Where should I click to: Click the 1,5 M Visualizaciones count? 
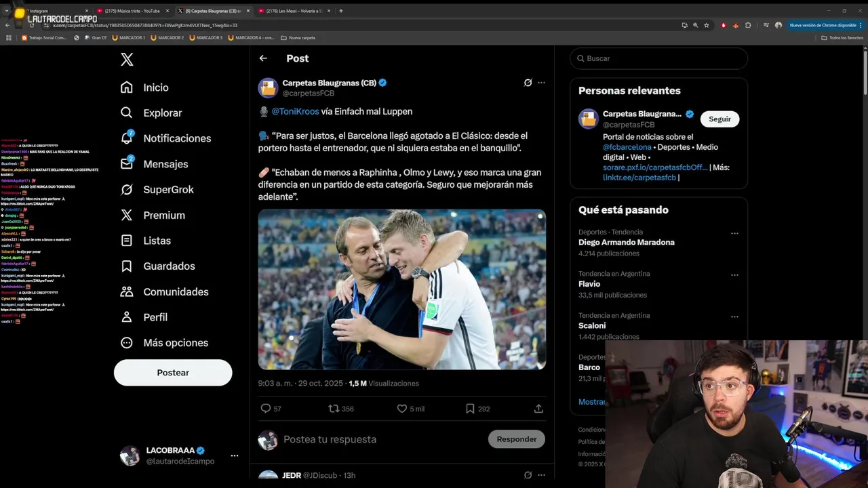coord(384,384)
